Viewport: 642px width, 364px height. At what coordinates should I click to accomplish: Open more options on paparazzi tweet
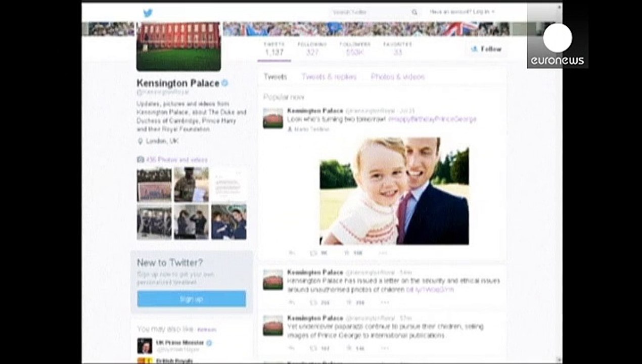[x=384, y=348]
